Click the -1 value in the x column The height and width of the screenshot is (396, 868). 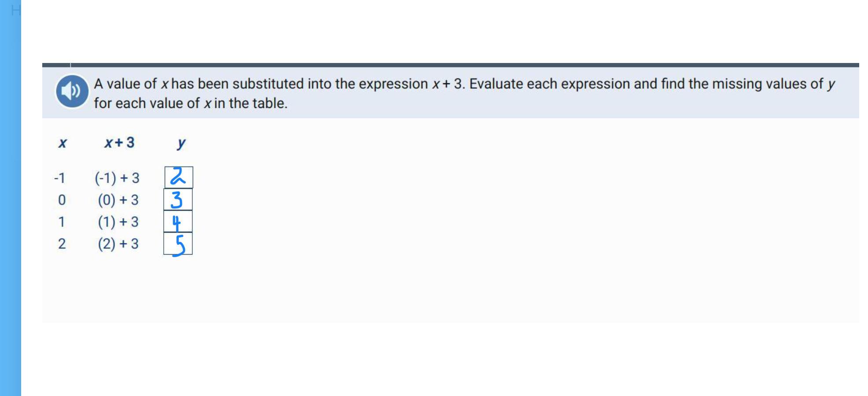click(x=59, y=178)
